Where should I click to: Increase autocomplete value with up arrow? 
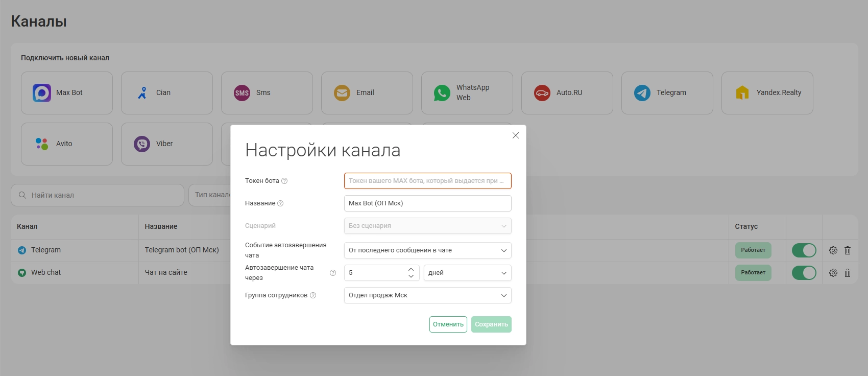point(411,269)
